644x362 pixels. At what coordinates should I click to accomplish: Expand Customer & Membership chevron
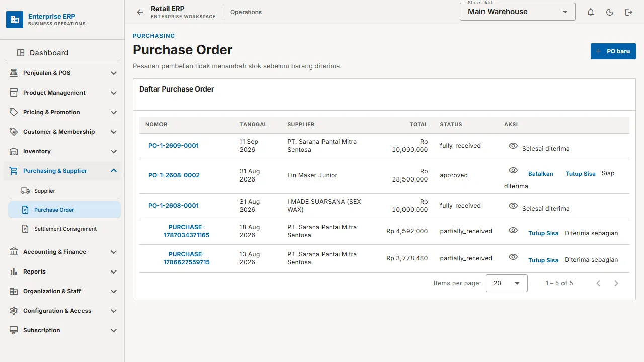pos(114,132)
